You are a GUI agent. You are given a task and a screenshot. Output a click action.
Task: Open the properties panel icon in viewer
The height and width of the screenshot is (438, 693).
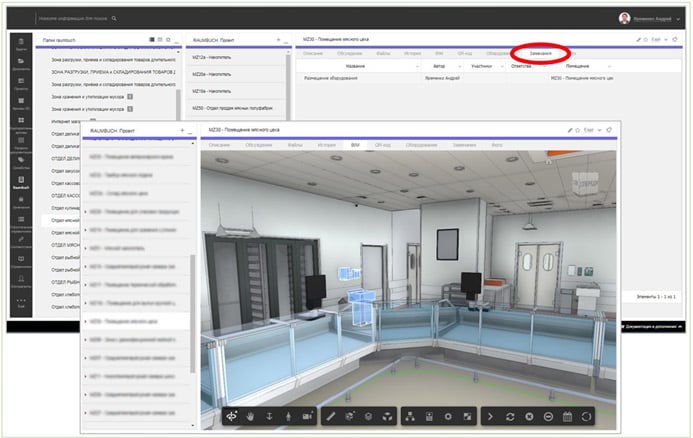[x=429, y=416]
